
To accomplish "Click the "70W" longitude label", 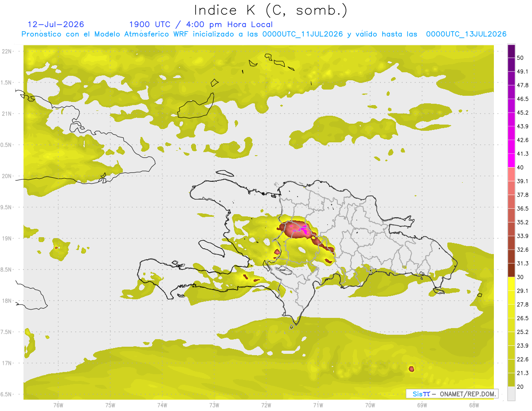I will click(x=370, y=405).
